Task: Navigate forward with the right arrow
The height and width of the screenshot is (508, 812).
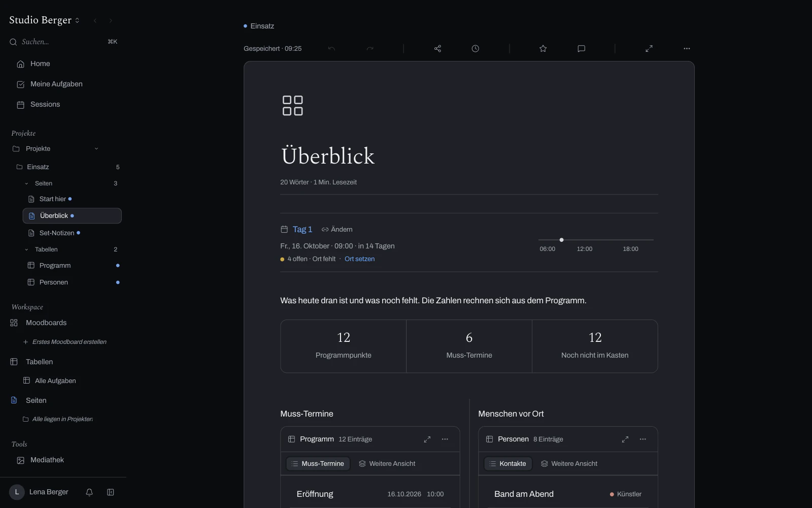Action: point(111,20)
